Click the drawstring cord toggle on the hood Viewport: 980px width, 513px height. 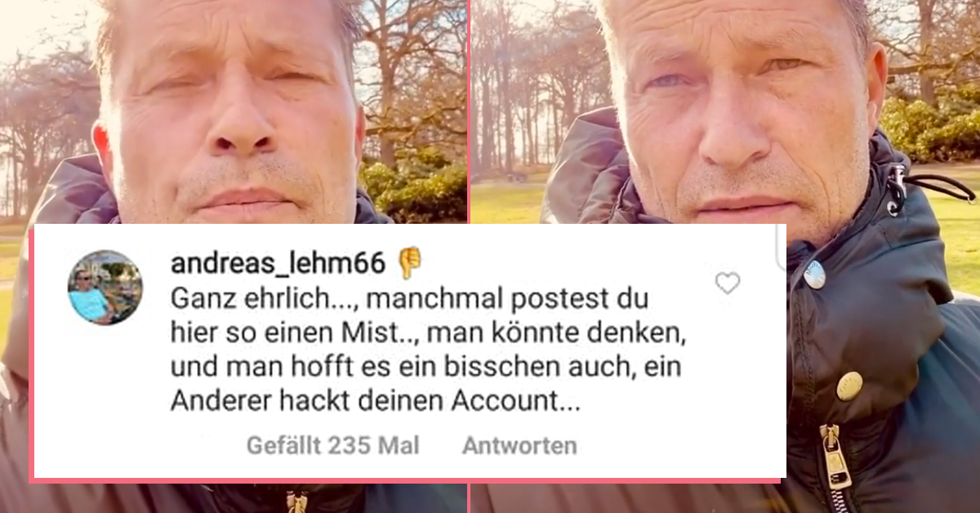pyautogui.click(x=898, y=190)
